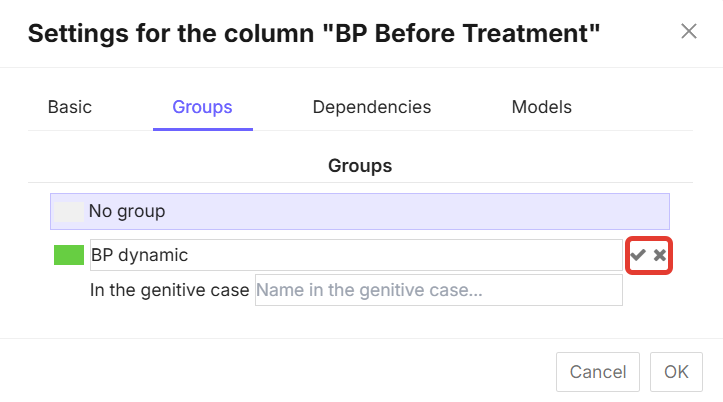The image size is (723, 402).
Task: Open the Dependencies tab
Action: [x=371, y=107]
